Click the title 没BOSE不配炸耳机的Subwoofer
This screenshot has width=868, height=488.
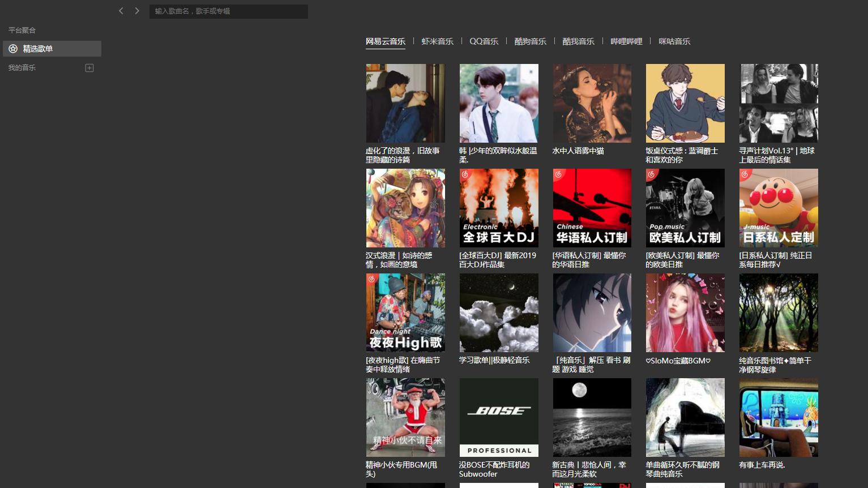494,469
